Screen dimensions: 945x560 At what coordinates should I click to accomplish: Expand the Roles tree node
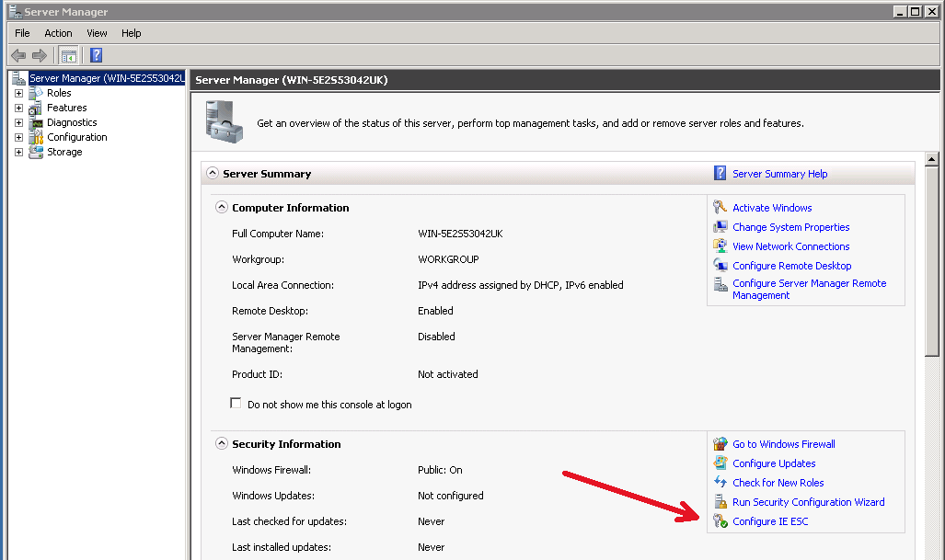click(x=18, y=93)
